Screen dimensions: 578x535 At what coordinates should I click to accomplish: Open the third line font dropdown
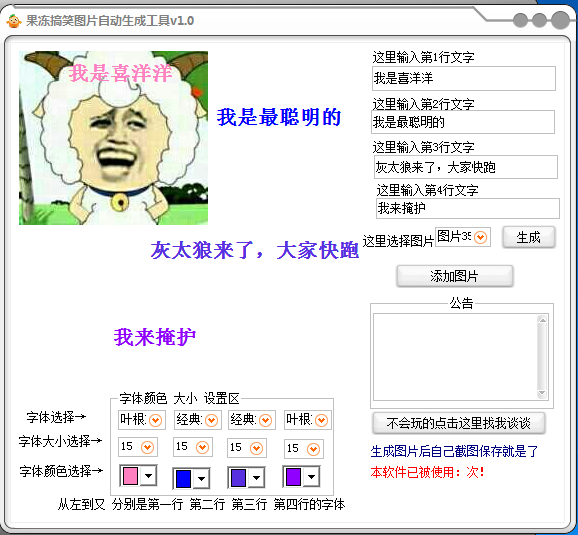coord(265,420)
